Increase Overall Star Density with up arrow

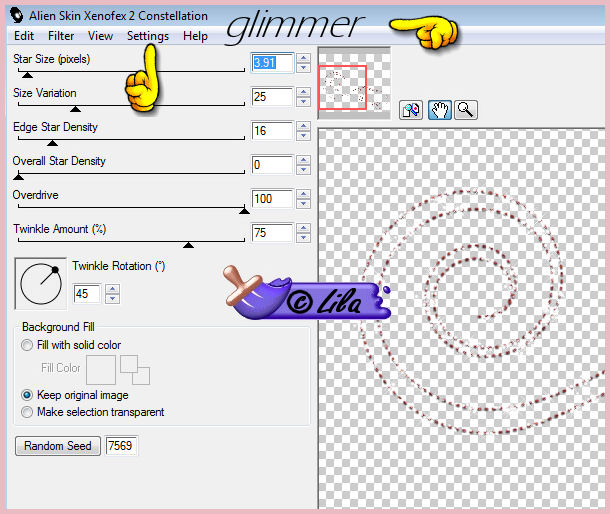tap(303, 160)
